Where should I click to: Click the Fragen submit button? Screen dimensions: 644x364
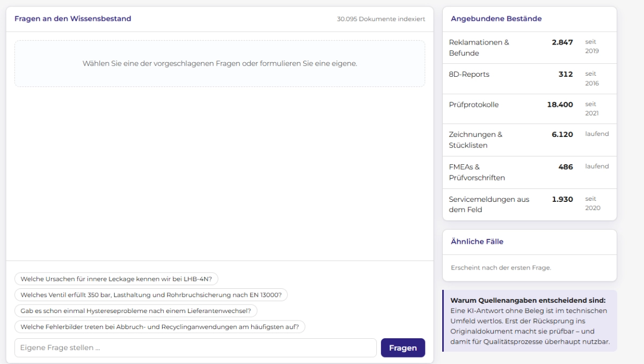[402, 348]
